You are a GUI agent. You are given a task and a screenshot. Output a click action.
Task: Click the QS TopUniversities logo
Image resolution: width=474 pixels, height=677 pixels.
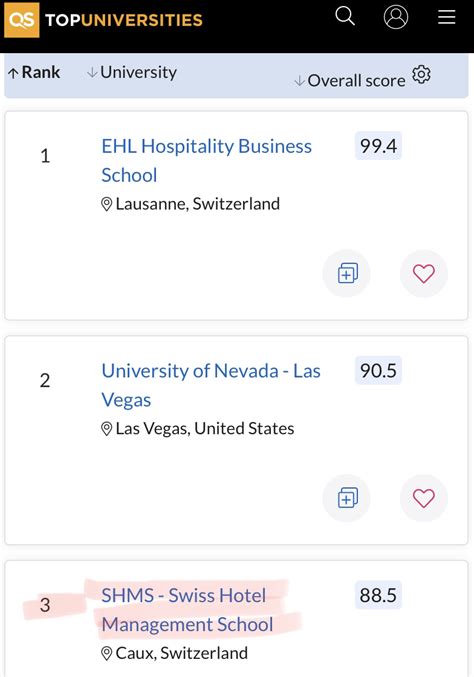pyautogui.click(x=104, y=20)
